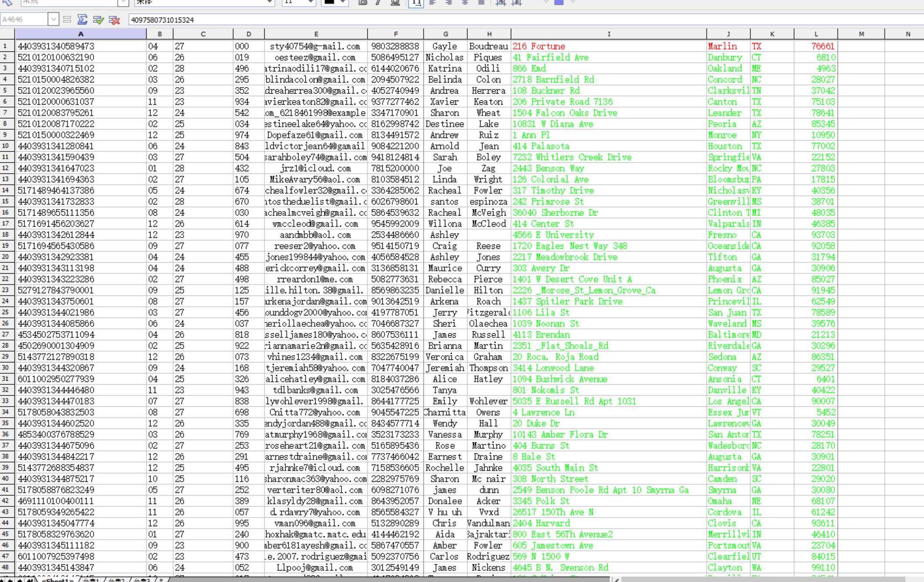Click first name cell Katrina
Viewport: 924px width, 582px height.
445,68
